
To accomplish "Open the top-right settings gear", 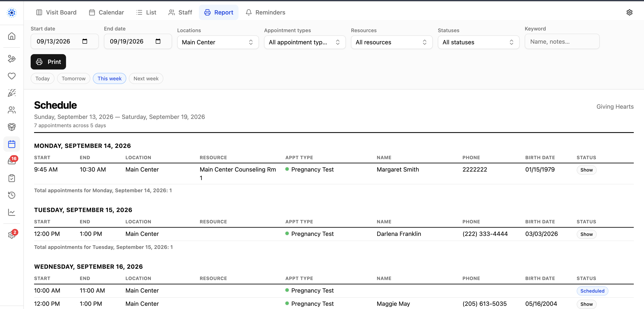I will (x=629, y=12).
